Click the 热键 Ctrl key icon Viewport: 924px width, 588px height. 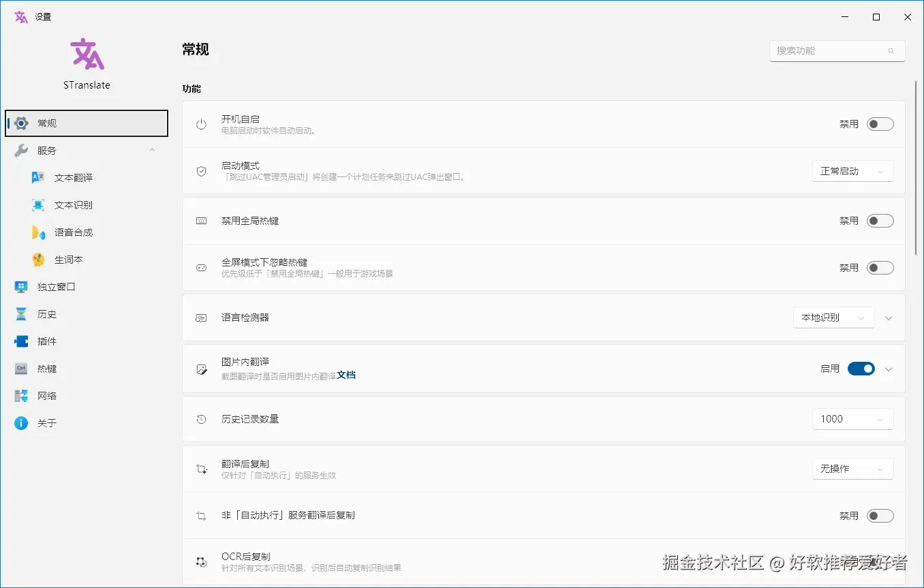tap(21, 369)
